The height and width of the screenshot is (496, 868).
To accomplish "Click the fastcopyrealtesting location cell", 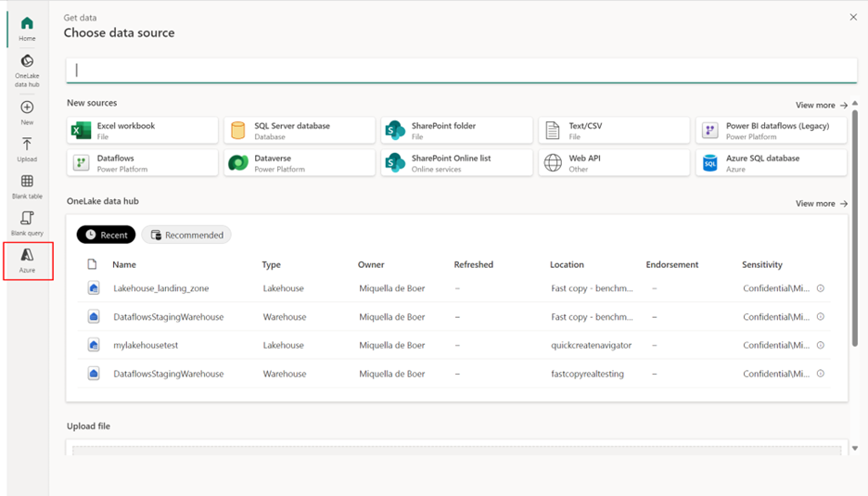I will (587, 374).
